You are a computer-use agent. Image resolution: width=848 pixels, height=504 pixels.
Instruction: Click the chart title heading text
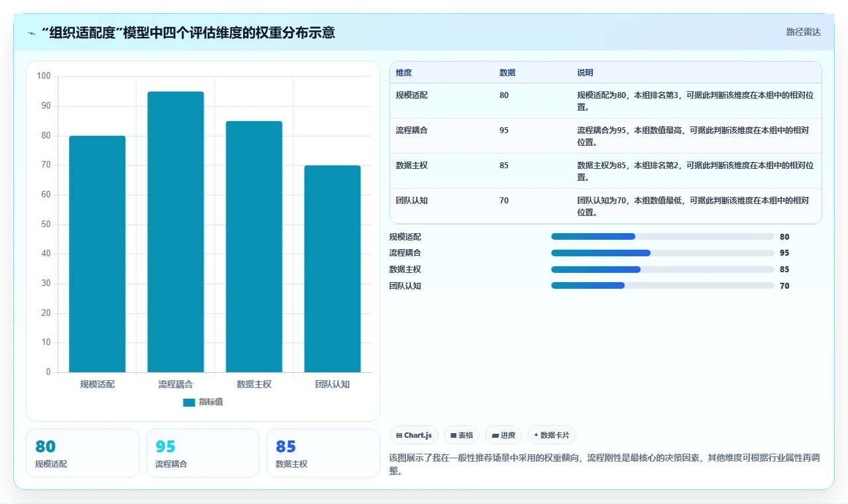click(188, 32)
